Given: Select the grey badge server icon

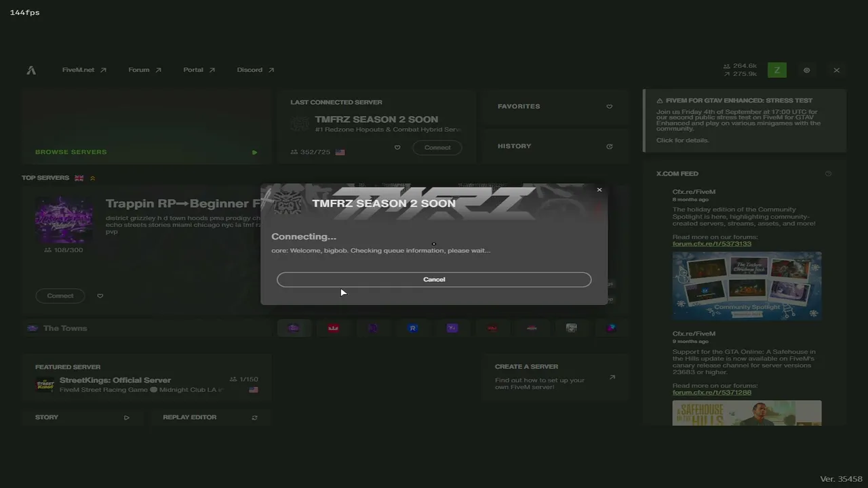Looking at the screenshot, I should (x=572, y=328).
